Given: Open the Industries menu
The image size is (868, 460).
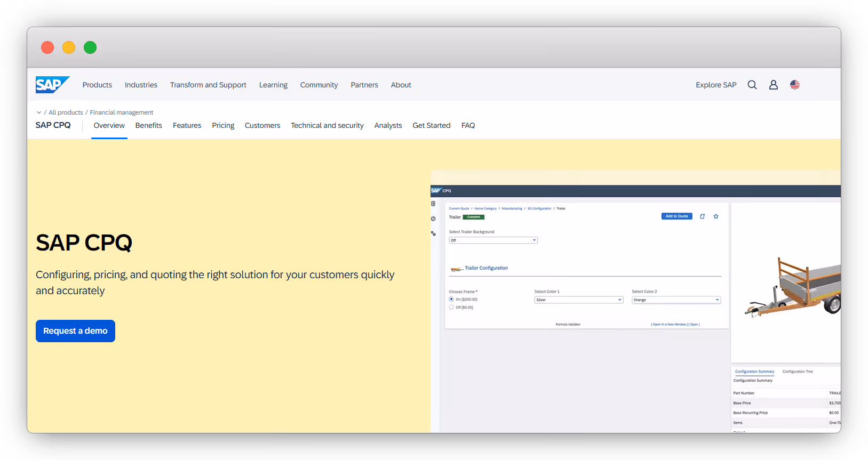Looking at the screenshot, I should 141,85.
